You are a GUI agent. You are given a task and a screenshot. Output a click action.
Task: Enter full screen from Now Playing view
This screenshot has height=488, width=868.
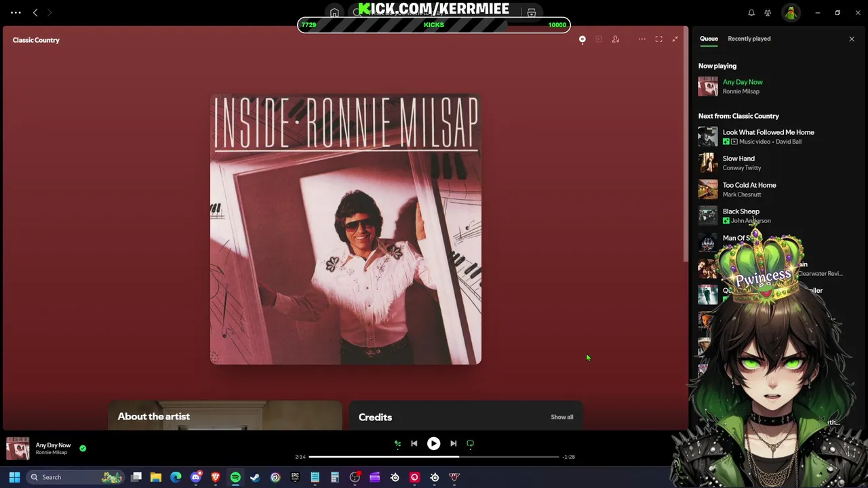click(x=658, y=39)
